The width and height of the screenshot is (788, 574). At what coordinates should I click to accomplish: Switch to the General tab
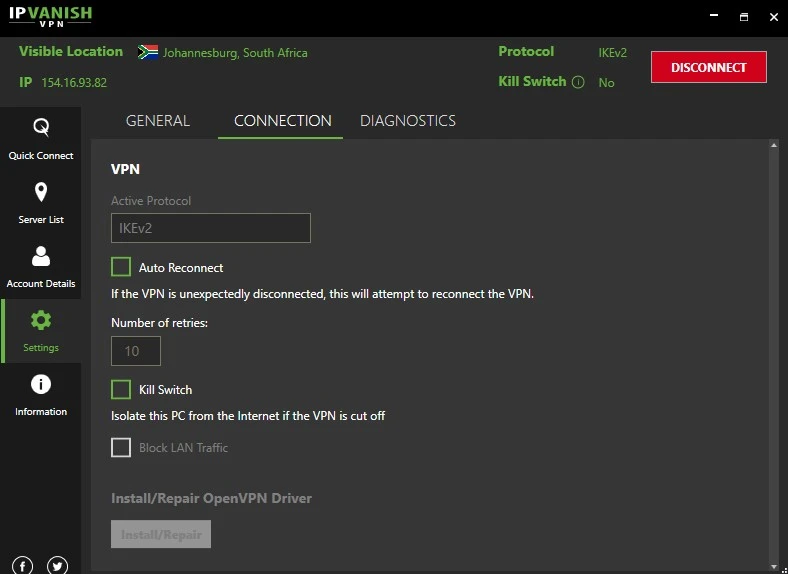[157, 121]
